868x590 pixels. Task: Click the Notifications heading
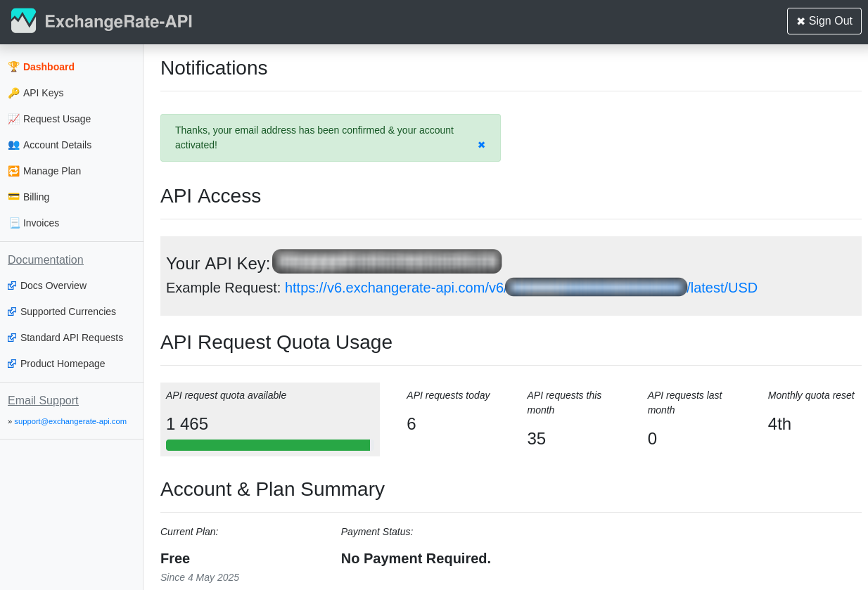click(214, 68)
